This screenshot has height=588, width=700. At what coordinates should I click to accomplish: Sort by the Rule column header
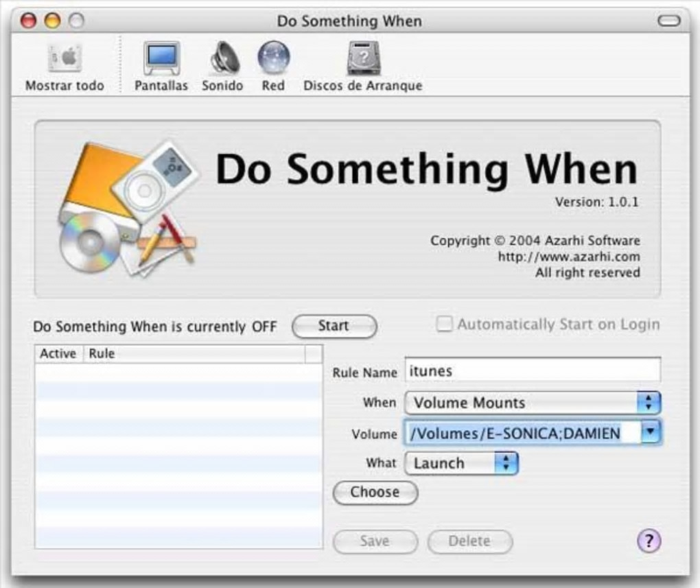pos(194,353)
